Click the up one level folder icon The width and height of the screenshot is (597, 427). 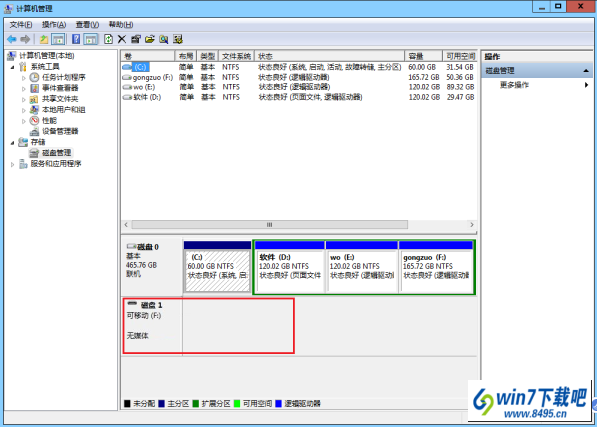(x=44, y=39)
